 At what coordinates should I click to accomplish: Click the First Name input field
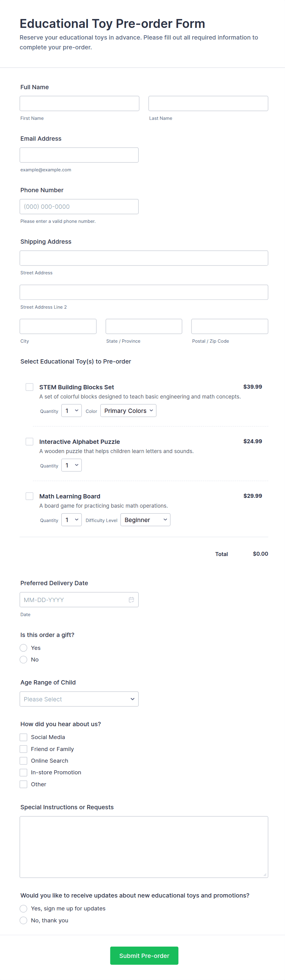coord(80,104)
